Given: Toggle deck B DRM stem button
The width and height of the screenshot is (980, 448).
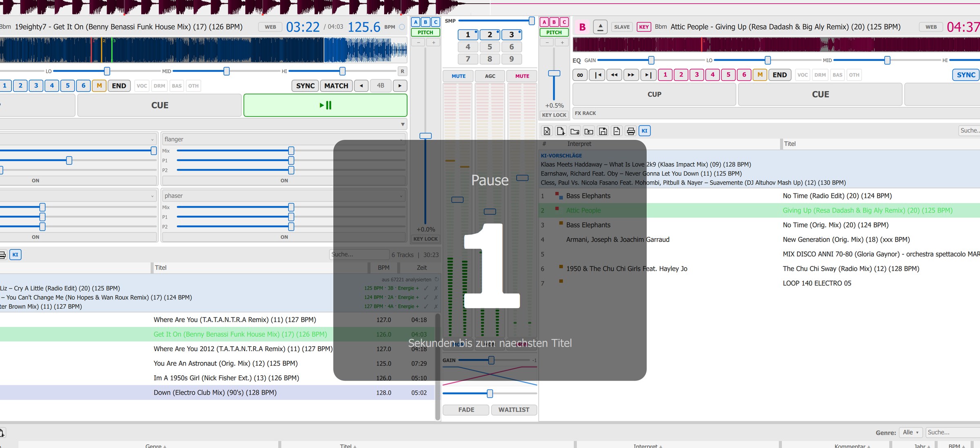Looking at the screenshot, I should [820, 75].
